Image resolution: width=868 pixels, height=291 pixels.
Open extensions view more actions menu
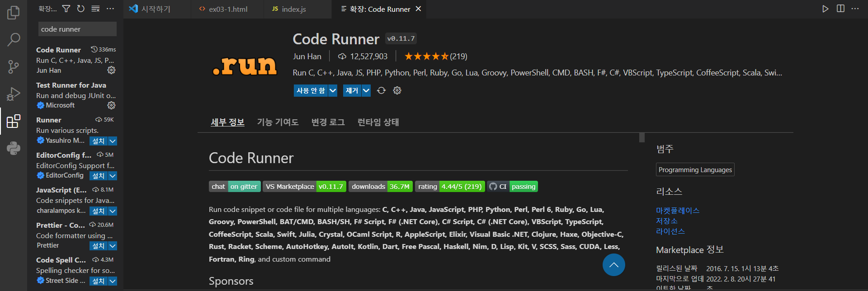pyautogui.click(x=110, y=9)
